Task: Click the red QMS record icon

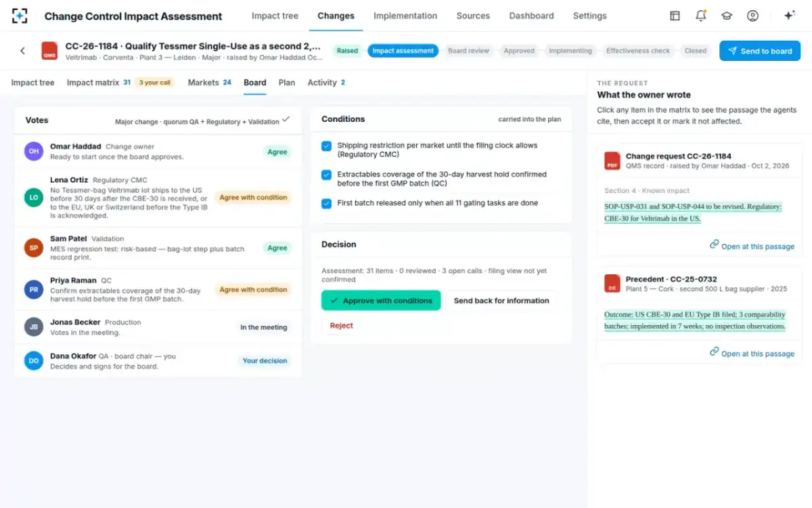Action: click(x=49, y=51)
